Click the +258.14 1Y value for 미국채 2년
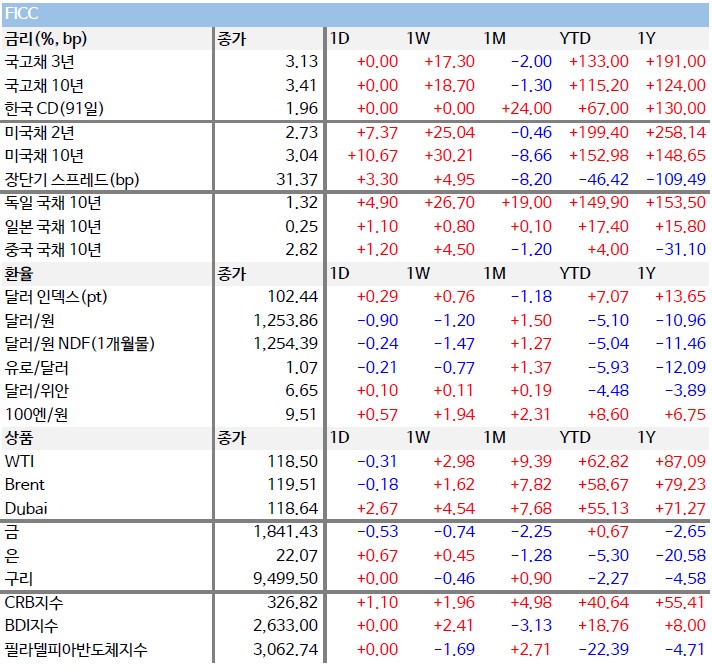The height and width of the screenshot is (670, 712). (x=676, y=133)
